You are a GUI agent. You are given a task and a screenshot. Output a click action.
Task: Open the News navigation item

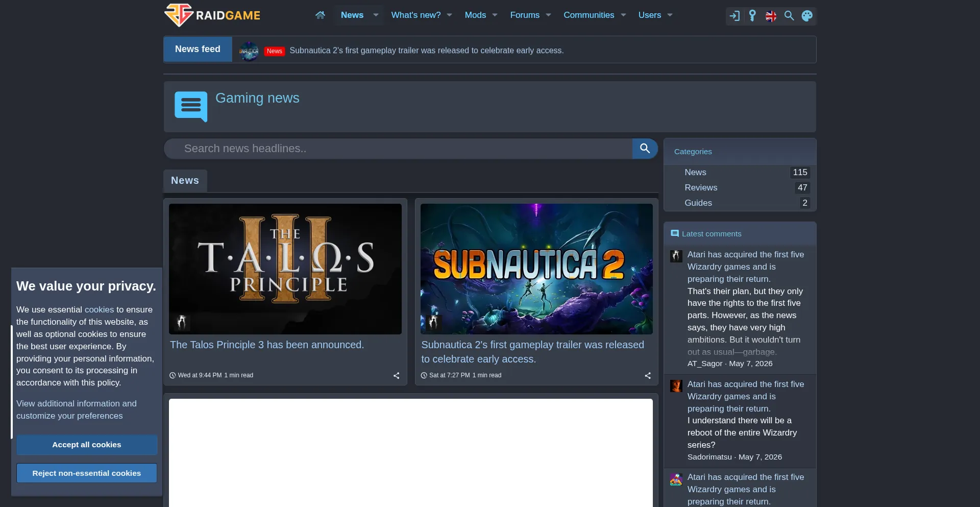(x=352, y=15)
